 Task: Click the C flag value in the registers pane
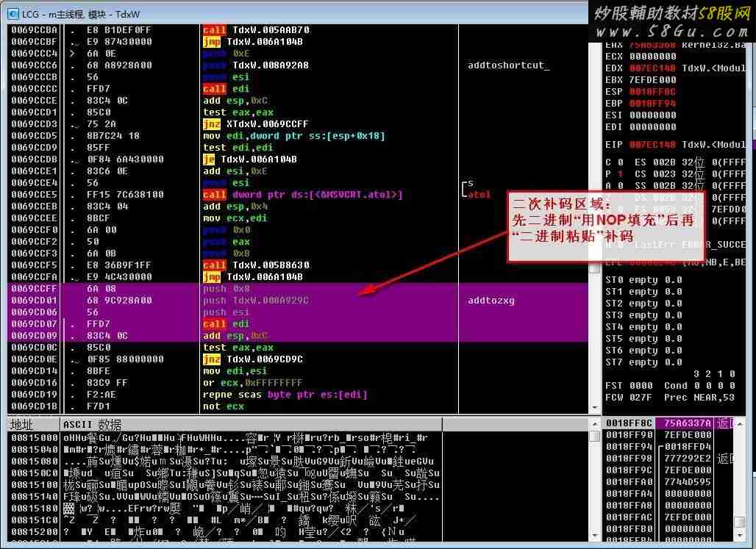tap(621, 162)
